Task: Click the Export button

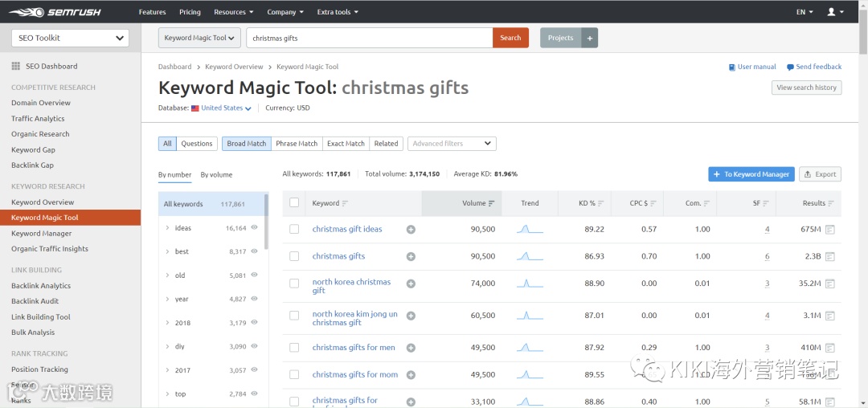Action: [821, 174]
